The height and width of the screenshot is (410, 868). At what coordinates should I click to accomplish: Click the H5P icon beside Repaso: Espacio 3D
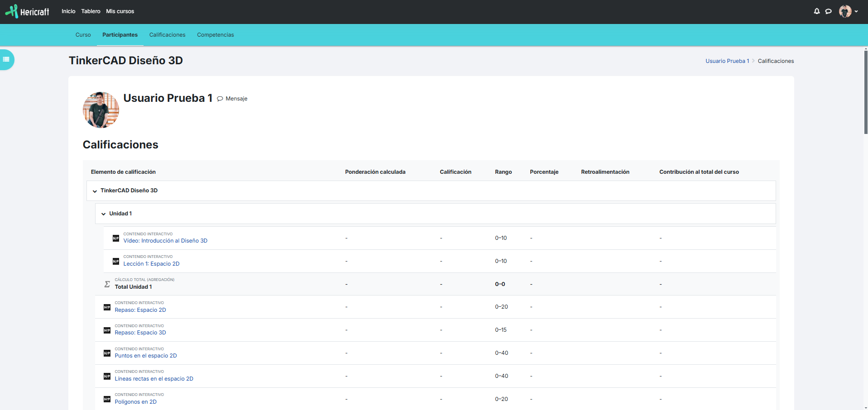(x=107, y=330)
